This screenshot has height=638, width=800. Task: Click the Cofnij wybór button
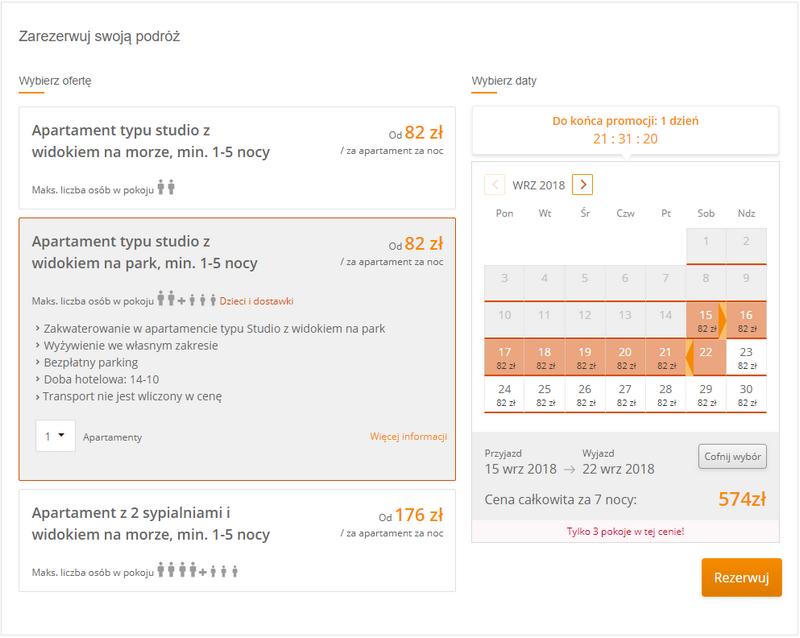[732, 456]
